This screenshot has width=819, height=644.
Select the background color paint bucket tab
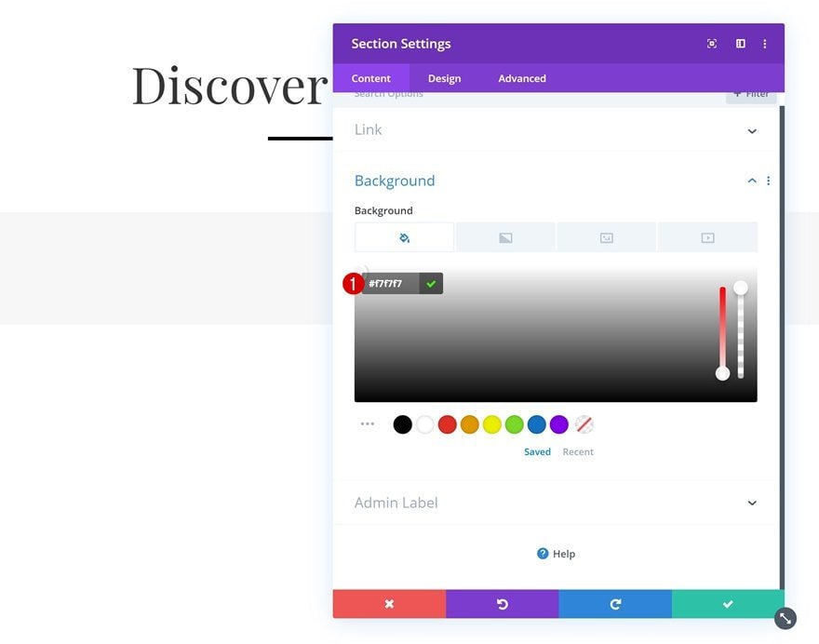404,237
